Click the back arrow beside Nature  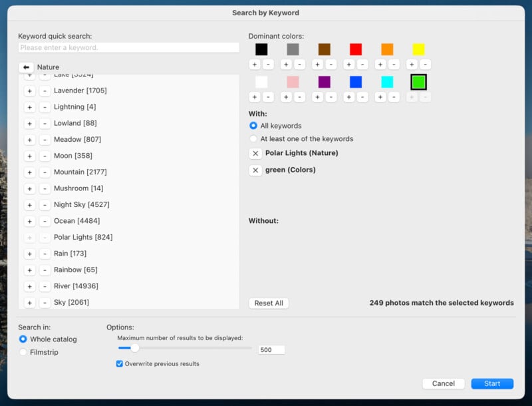(x=27, y=67)
